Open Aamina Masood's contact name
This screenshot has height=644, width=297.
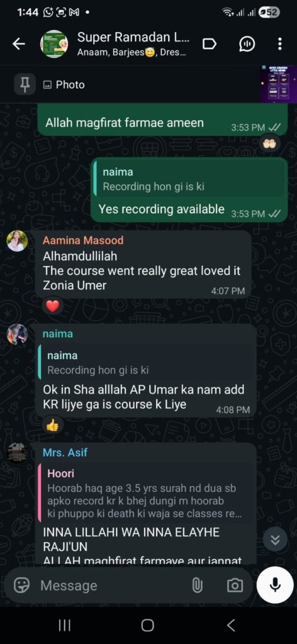[x=83, y=241]
